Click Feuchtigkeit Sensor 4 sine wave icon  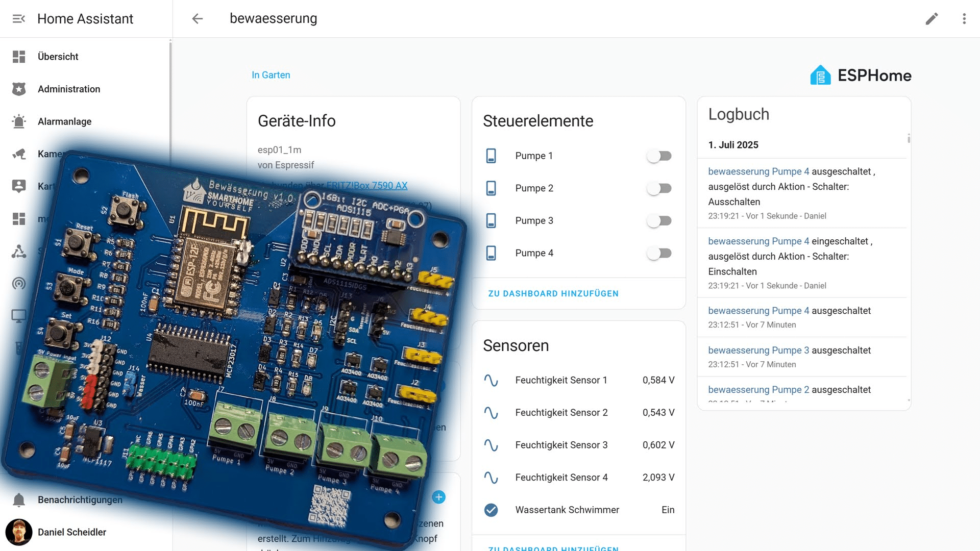coord(491,478)
